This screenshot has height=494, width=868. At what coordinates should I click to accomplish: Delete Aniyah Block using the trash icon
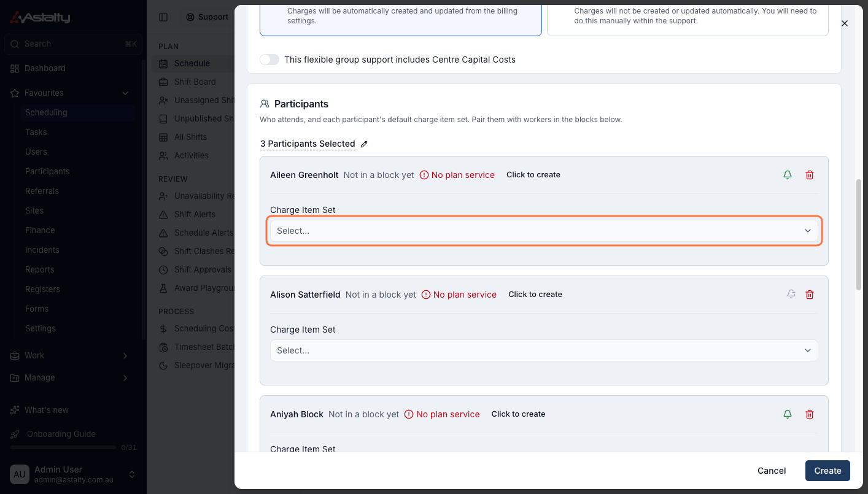point(810,414)
